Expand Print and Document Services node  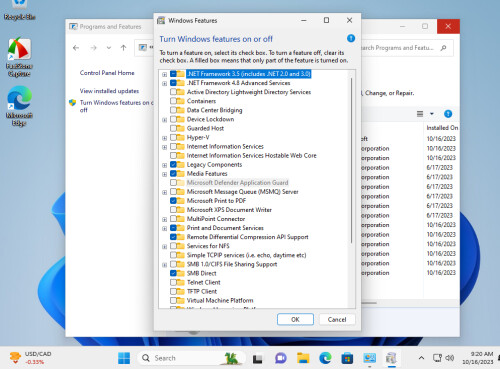[164, 228]
